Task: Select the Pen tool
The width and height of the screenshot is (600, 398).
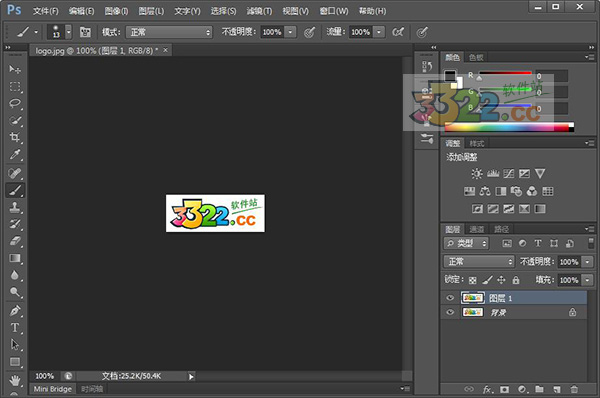Action: 15,310
